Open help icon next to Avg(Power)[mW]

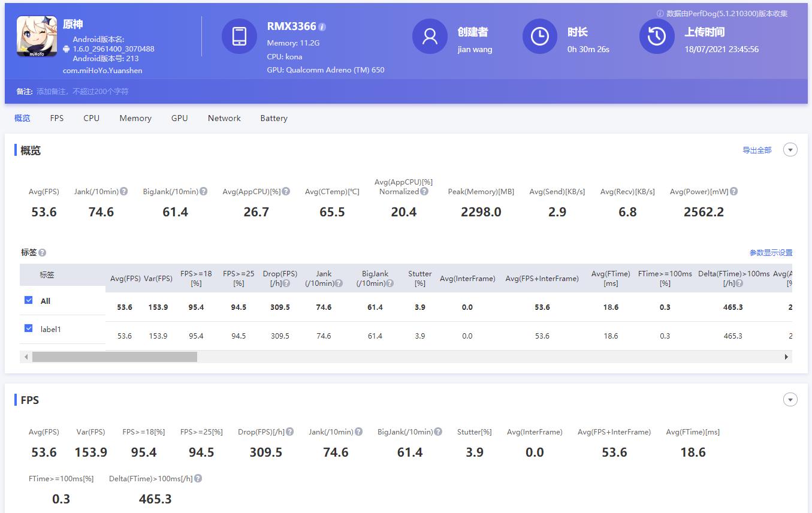pos(733,192)
